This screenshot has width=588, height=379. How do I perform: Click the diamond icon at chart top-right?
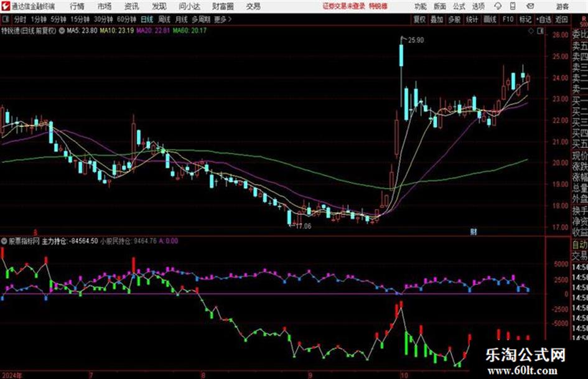pyautogui.click(x=531, y=31)
